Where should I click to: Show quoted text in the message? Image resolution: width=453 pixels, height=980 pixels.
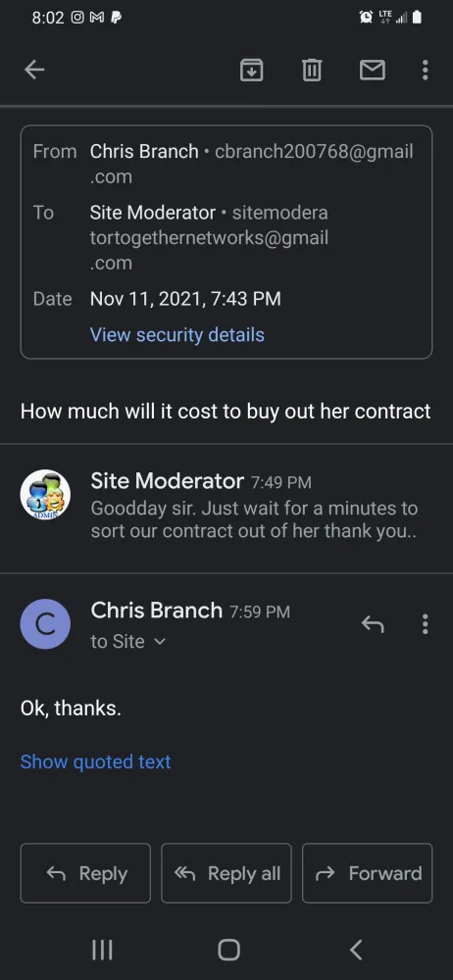pyautogui.click(x=96, y=761)
